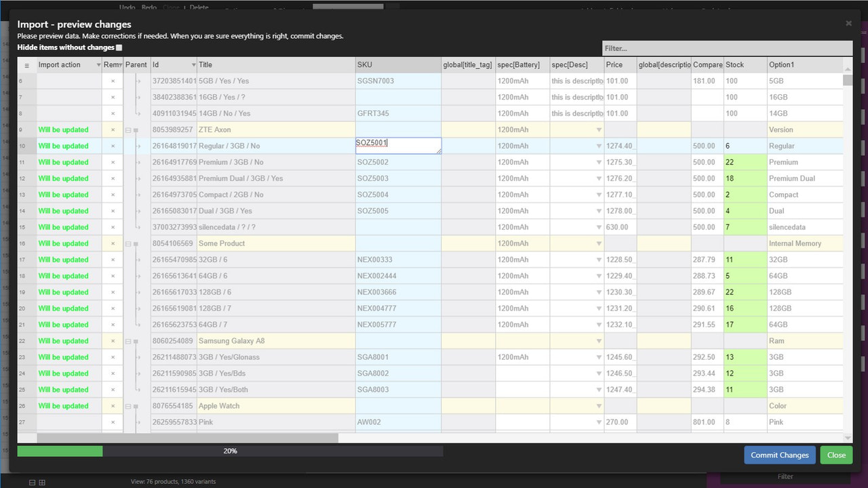868x488 pixels.
Task: Click the remove × icon on the Pink row
Action: 113,422
